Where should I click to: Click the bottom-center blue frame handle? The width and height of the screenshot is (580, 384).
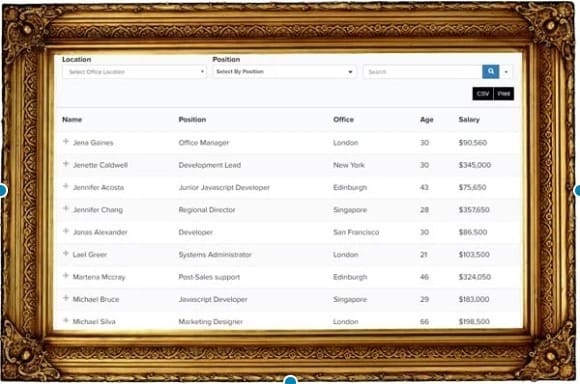tap(291, 380)
